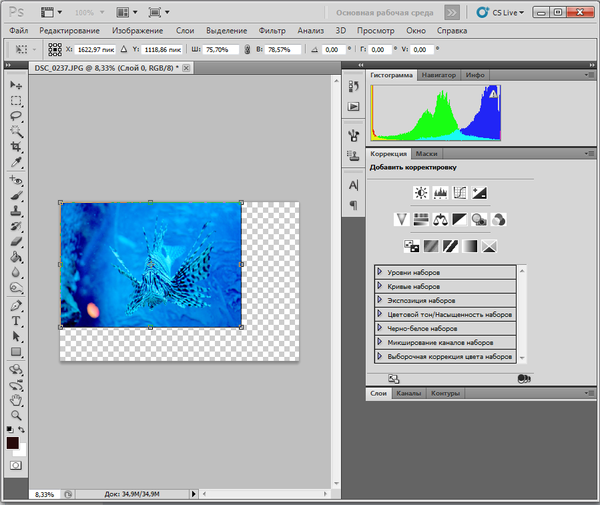
Task: Switch to the "Каналы" tab
Action: pyautogui.click(x=408, y=393)
